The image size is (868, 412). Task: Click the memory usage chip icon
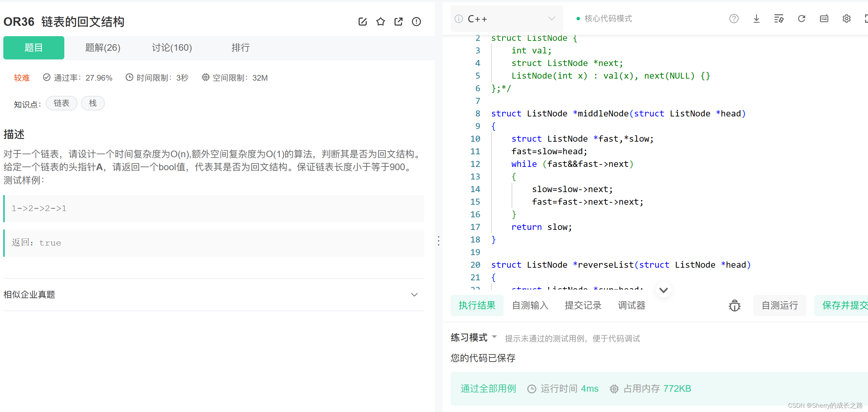[x=614, y=389]
